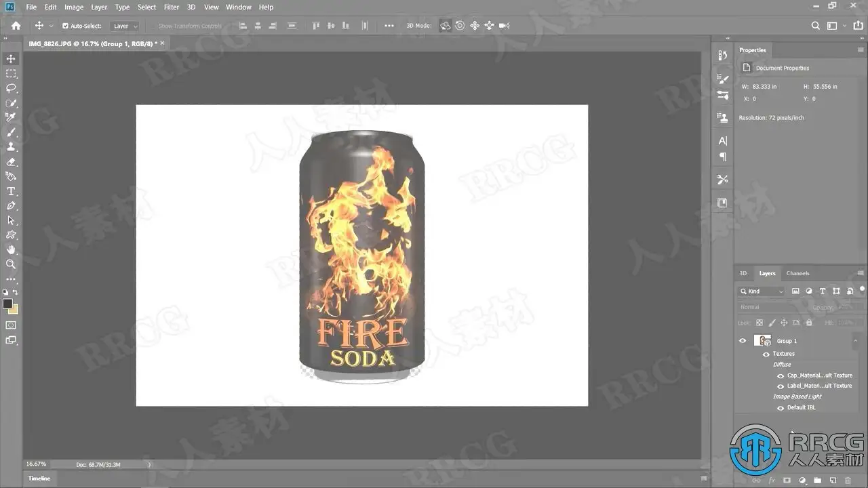This screenshot has width=868, height=488.
Task: Open the Layers panel menu
Action: [861, 274]
